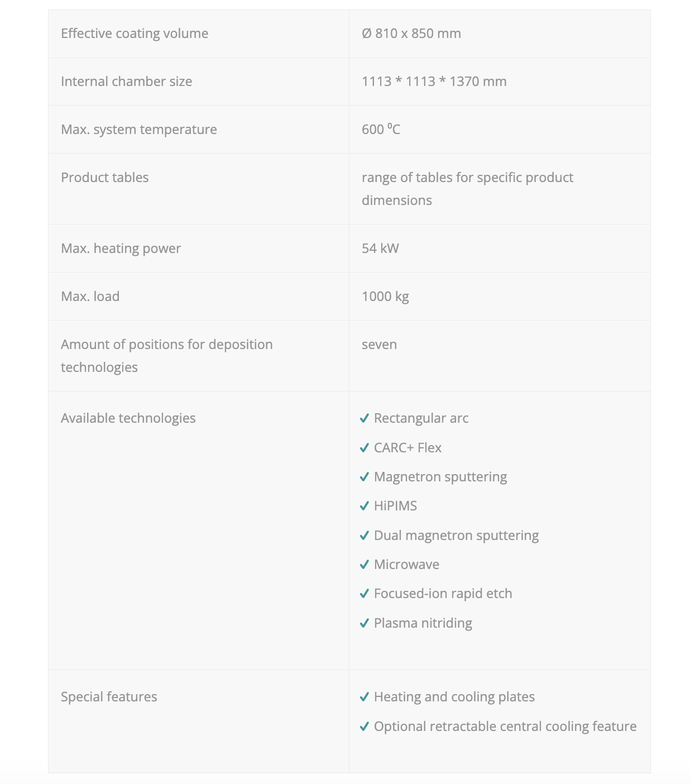Click the checkmark beside Optional retractable central cooling
The image size is (690, 784).
click(x=365, y=726)
